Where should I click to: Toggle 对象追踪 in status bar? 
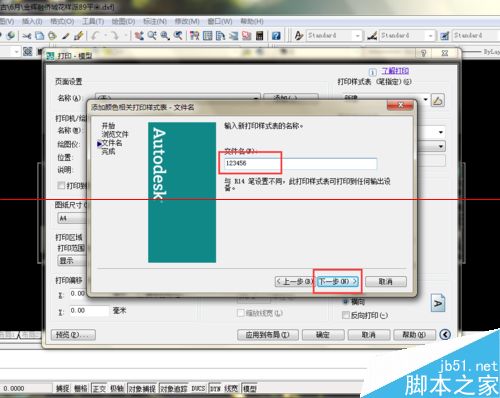[174, 389]
